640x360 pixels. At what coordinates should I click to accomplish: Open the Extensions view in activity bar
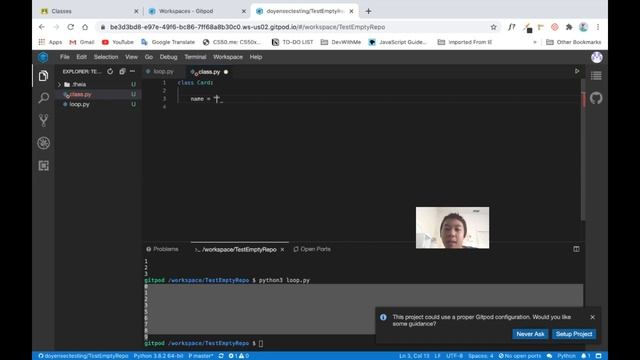(43, 165)
